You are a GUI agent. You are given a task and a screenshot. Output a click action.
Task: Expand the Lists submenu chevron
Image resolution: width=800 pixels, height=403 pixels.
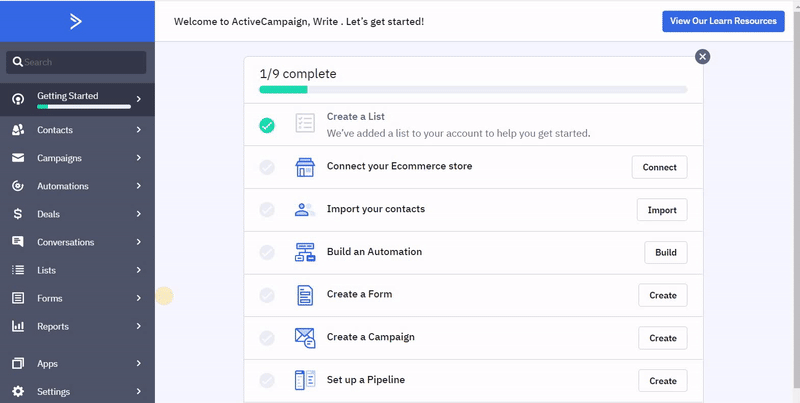pos(139,270)
